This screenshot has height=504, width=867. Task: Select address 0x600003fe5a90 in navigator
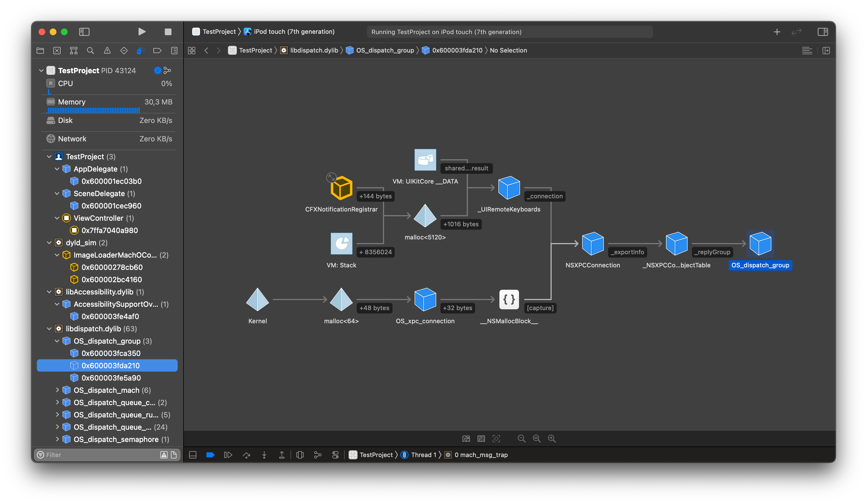click(111, 378)
